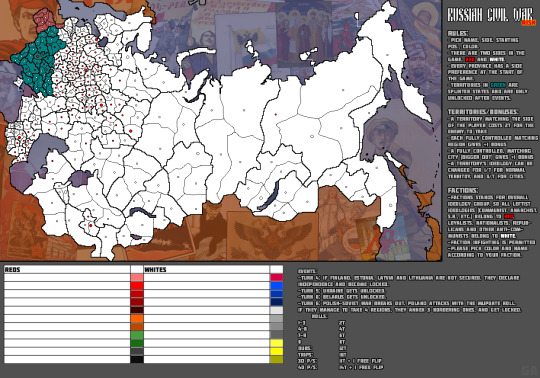This screenshot has height=378, width=540.
Task: Pick the navy blue Whites color swatch
Action: (x=276, y=302)
